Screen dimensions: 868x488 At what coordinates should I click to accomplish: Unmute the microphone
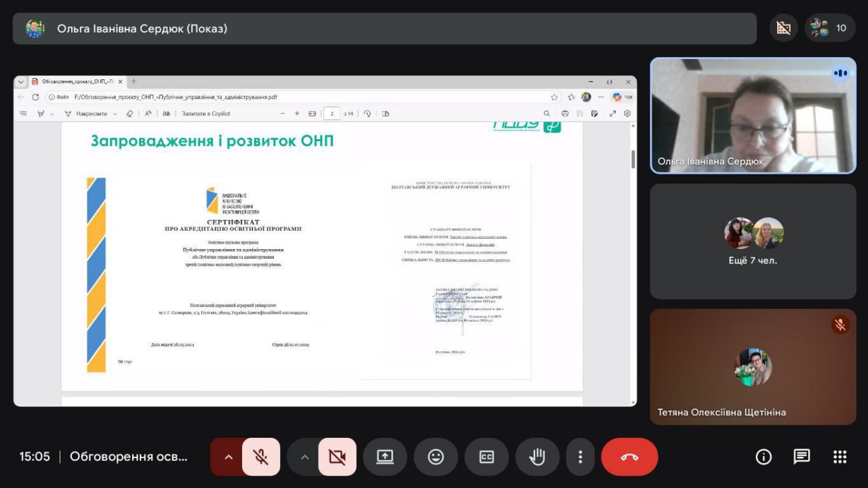coord(260,457)
